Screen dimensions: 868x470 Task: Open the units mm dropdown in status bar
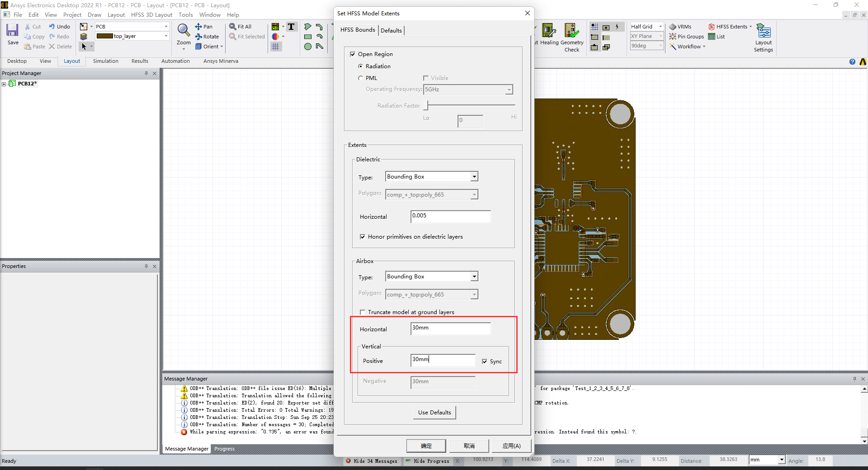click(x=781, y=460)
